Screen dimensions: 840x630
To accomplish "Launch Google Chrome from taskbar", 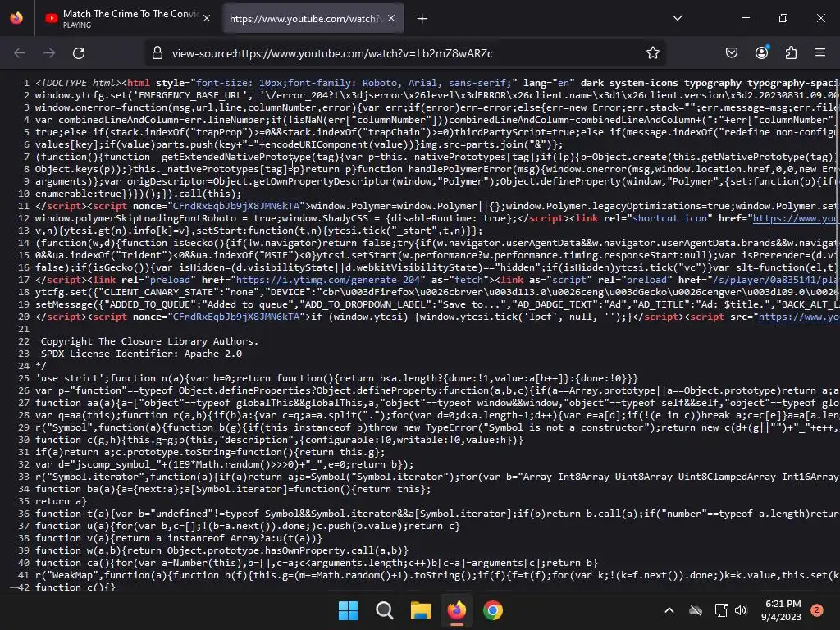I will [493, 610].
